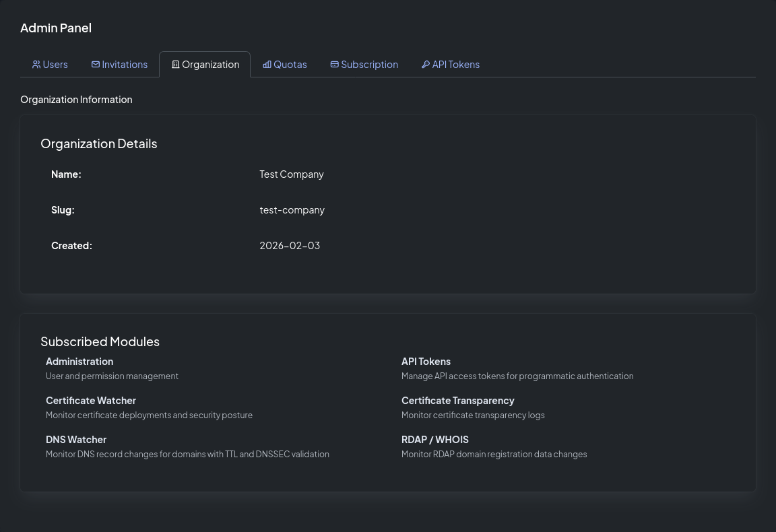Select the test-company slug value
776x532 pixels.
pyautogui.click(x=292, y=210)
